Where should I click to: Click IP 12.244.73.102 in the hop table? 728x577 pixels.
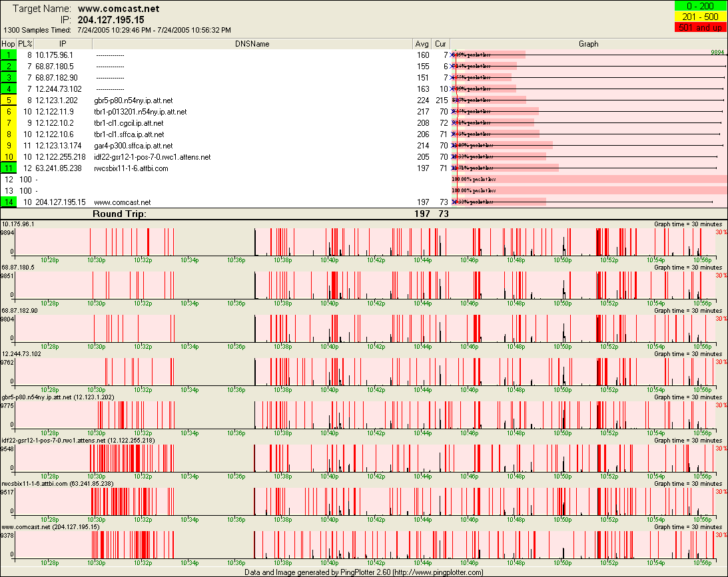[x=59, y=89]
